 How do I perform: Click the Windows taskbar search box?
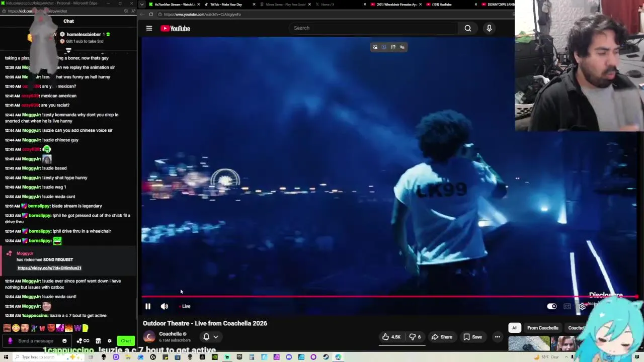pos(49,357)
